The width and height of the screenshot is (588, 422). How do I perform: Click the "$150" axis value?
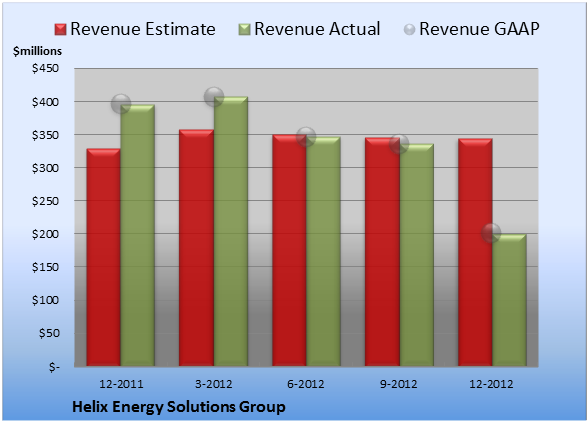pyautogui.click(x=45, y=267)
